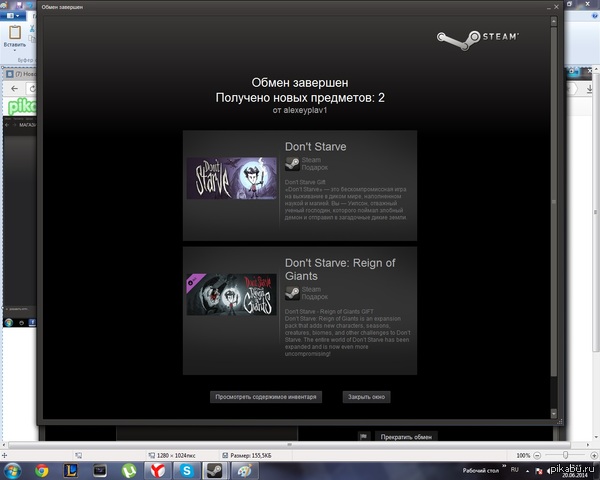
Task: Click the 'Размер: 155,5КБ' status bar entry
Action: tap(247, 456)
